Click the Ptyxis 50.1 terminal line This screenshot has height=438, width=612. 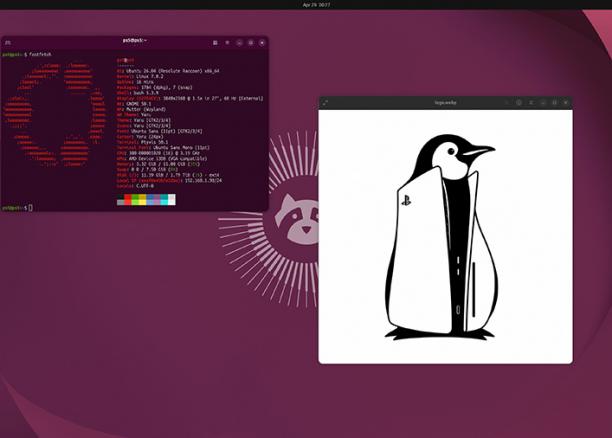coord(142,142)
